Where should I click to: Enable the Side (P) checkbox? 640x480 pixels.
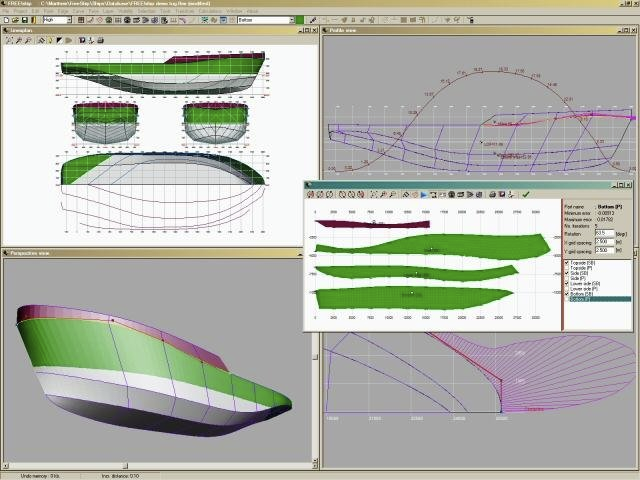568,276
